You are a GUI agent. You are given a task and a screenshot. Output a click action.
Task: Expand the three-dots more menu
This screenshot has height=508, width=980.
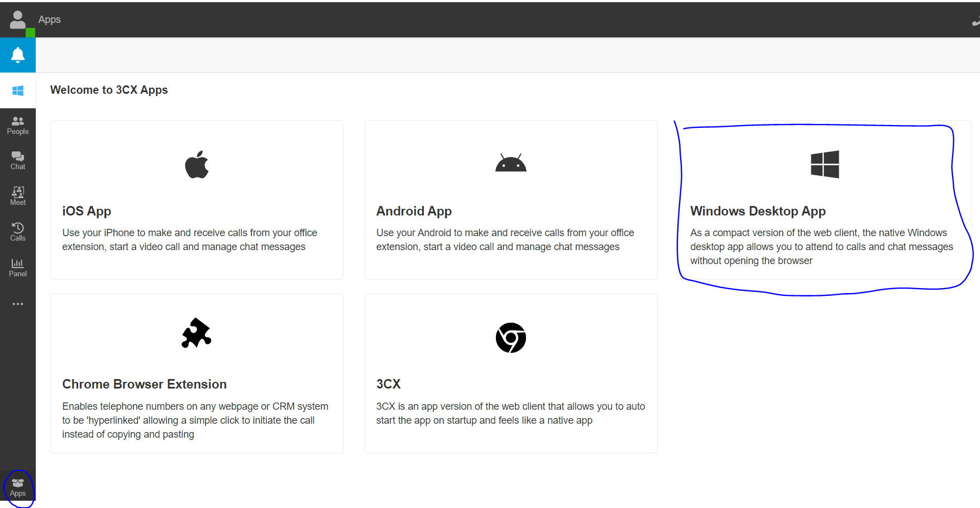pyautogui.click(x=18, y=304)
